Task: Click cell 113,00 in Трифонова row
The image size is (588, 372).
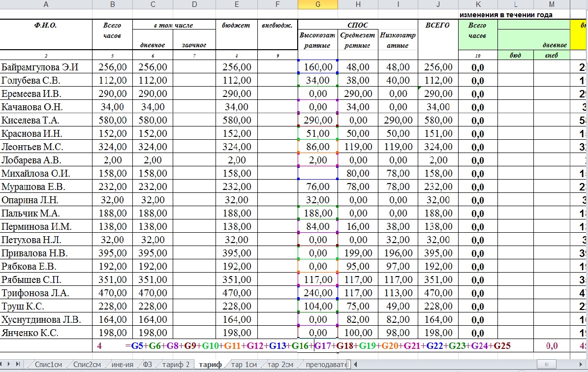Action: pyautogui.click(x=398, y=292)
